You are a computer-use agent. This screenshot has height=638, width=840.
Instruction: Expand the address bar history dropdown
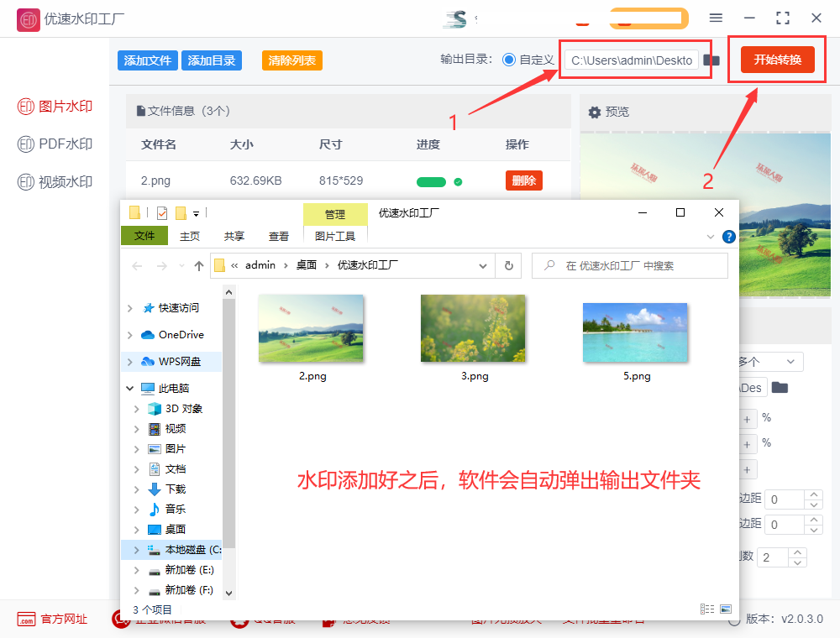[483, 266]
